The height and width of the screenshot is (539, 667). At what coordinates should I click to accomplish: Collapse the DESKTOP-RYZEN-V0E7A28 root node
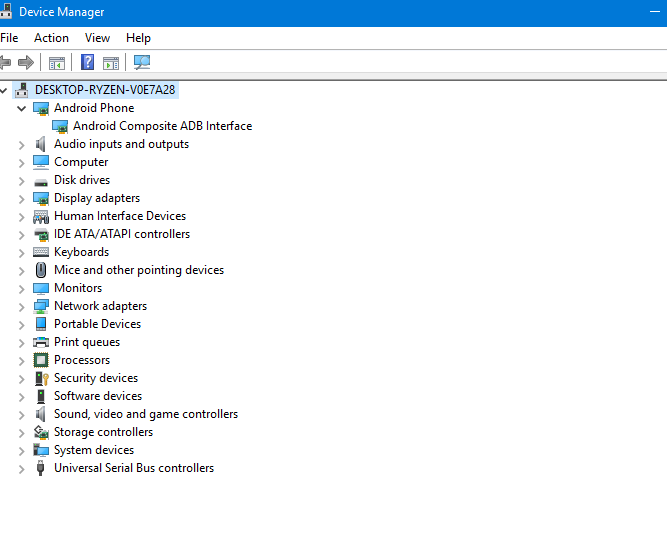[5, 90]
